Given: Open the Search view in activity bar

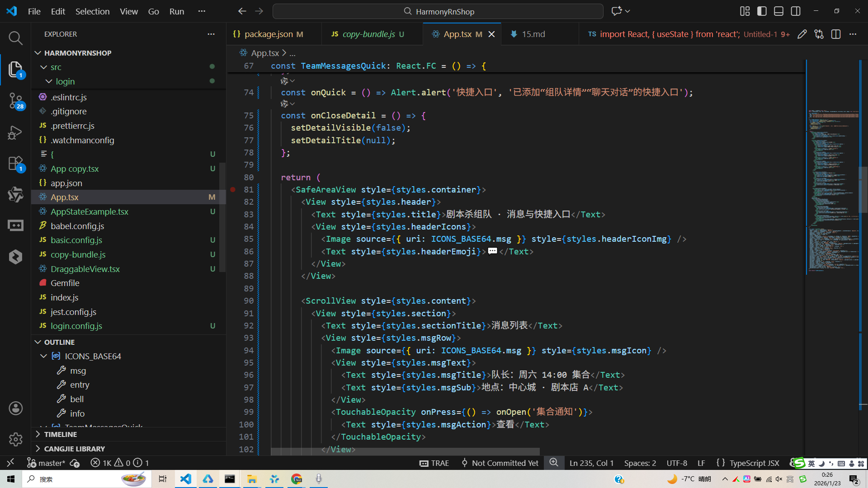Looking at the screenshot, I should point(15,38).
